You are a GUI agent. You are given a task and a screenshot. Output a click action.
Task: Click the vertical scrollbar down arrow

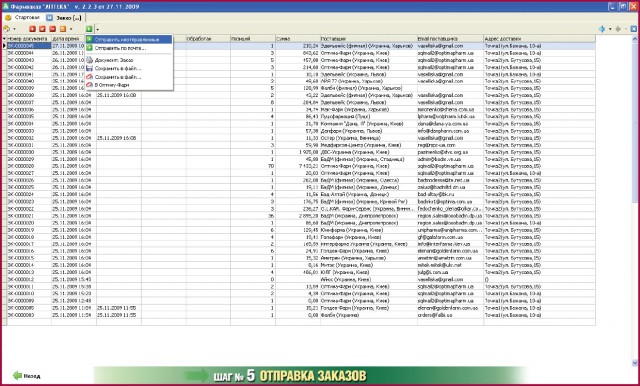click(x=635, y=362)
